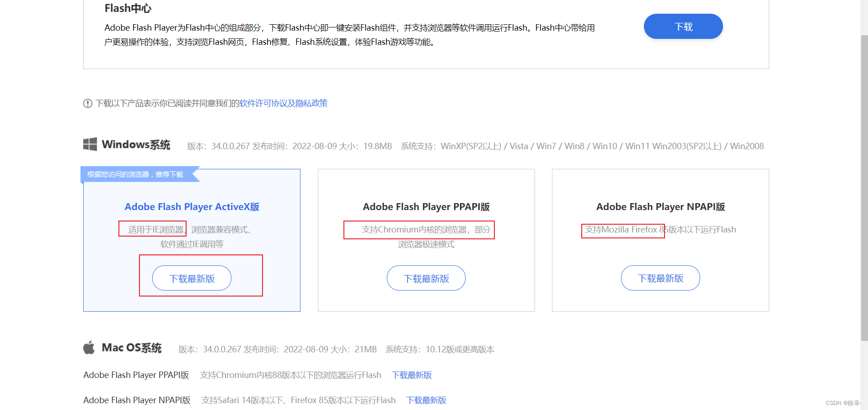Viewport: 868px width, 410px height.
Task: Click the exclamation info icon before 下载以下产品
Action: coord(88,103)
